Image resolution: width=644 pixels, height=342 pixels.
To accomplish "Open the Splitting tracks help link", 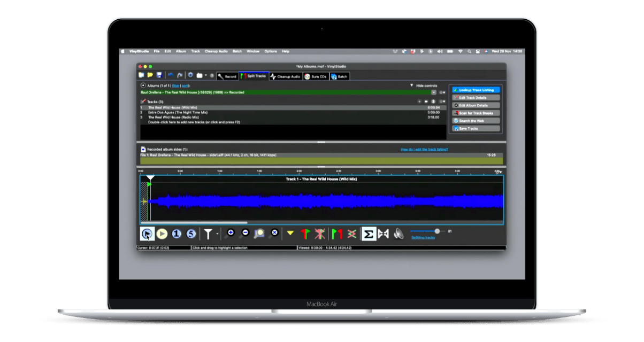I will point(423,237).
